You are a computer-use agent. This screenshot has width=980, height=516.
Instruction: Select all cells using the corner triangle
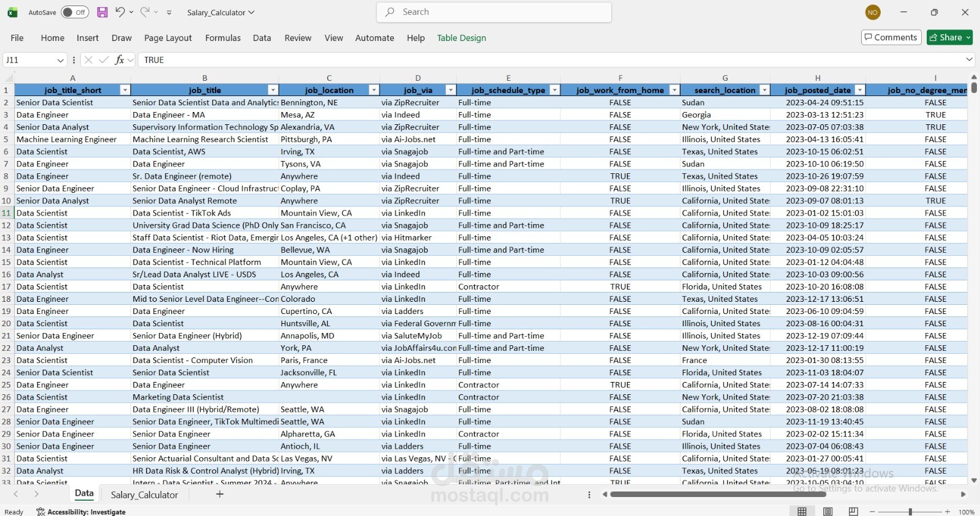[x=7, y=78]
